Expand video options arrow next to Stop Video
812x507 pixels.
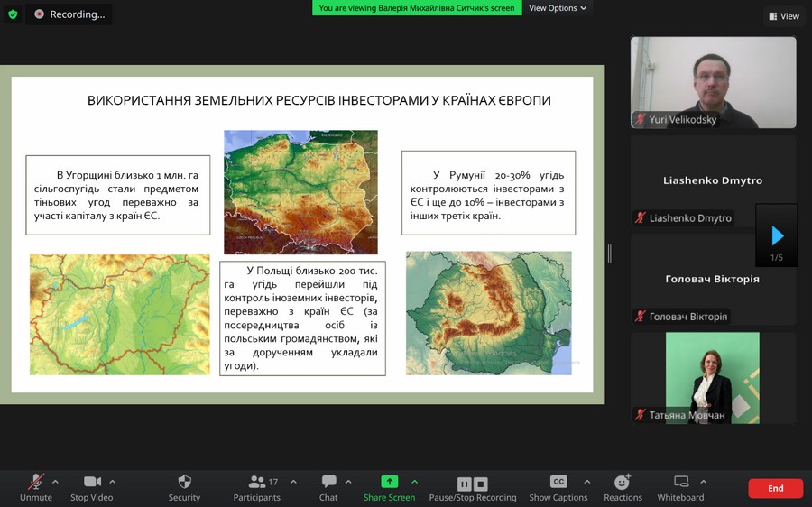(x=112, y=482)
